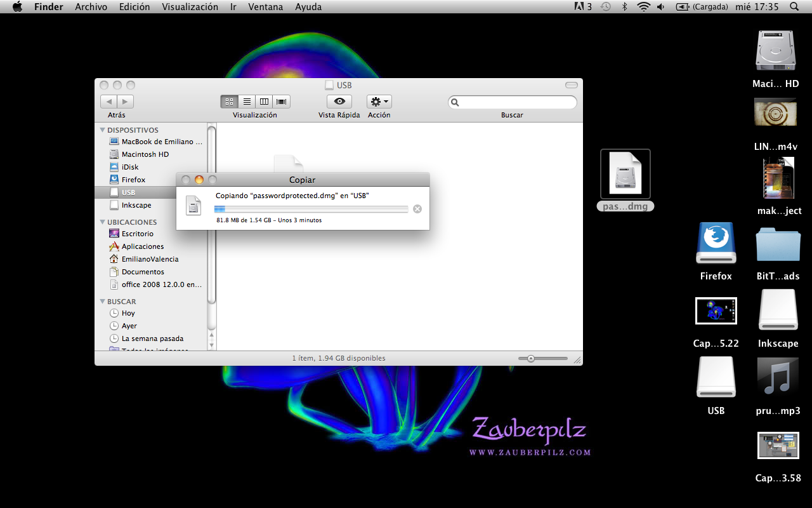Click the Buscar search field

point(513,102)
